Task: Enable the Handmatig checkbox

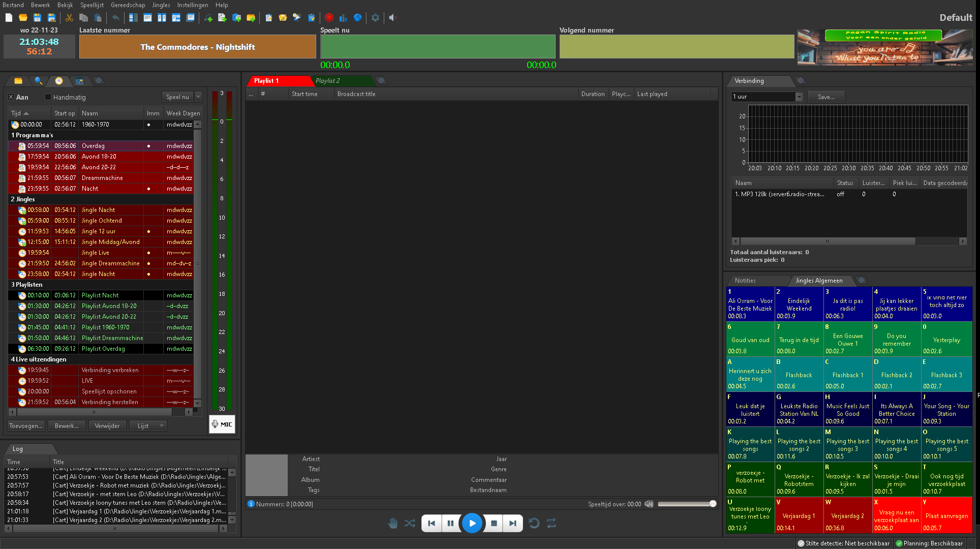Action: pos(48,97)
